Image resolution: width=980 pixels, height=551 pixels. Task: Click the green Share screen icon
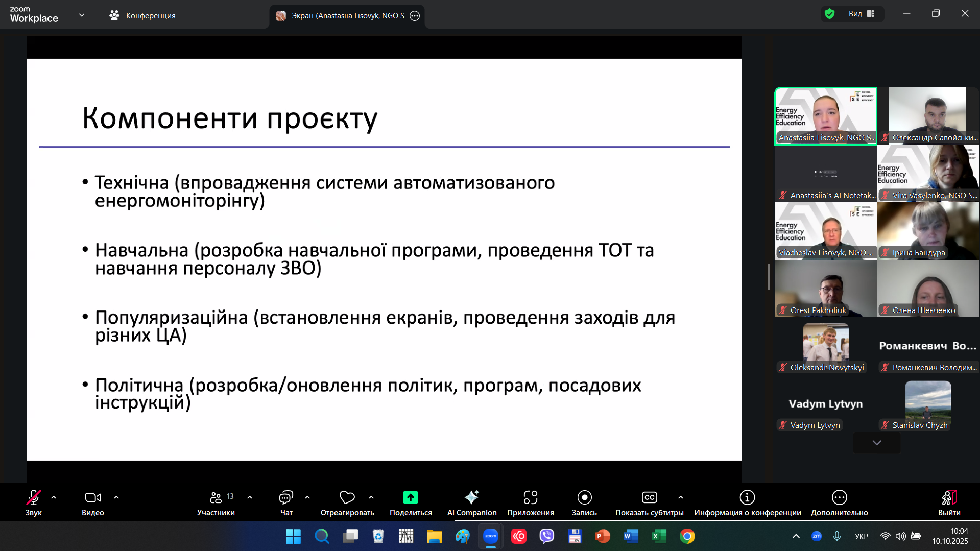[x=410, y=497]
